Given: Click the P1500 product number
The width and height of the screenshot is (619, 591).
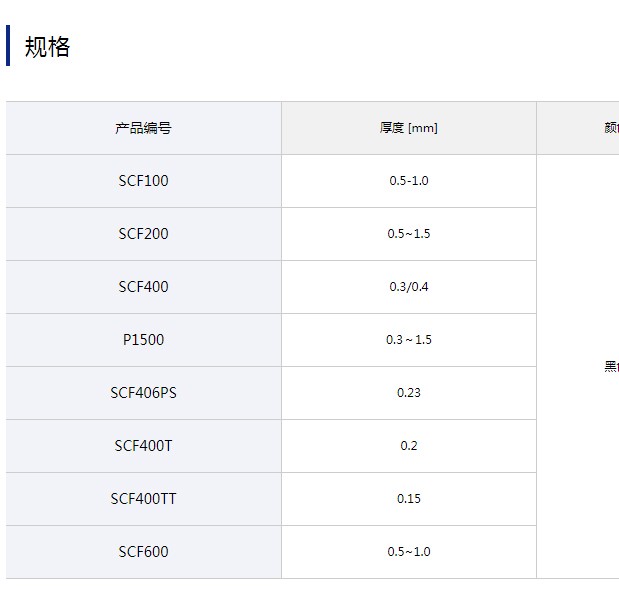Looking at the screenshot, I should click(143, 340).
